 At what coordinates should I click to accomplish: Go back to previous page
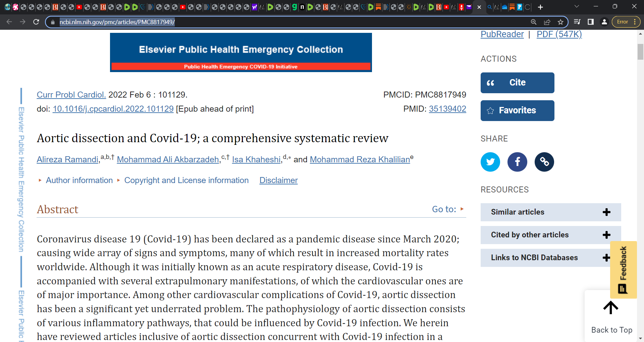pyautogui.click(x=9, y=22)
